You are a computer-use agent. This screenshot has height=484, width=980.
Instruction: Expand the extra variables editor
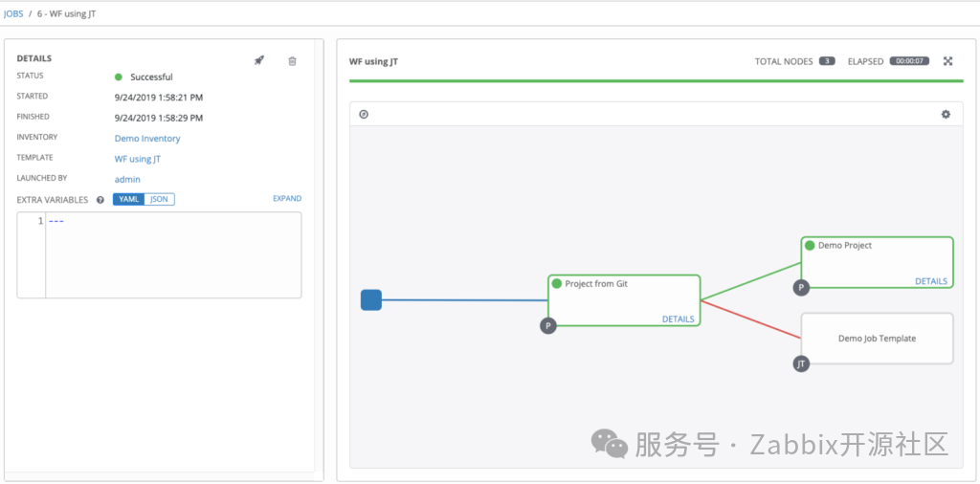click(287, 199)
